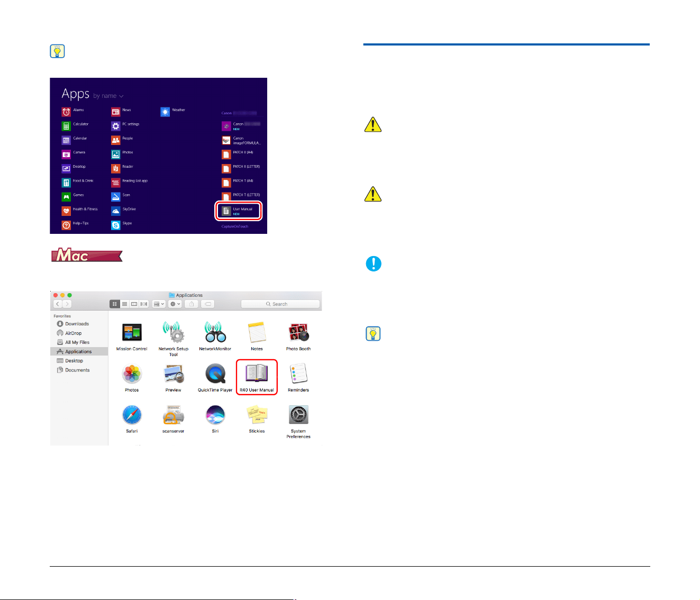The width and height of the screenshot is (700, 600).
Task: Open the Reading List app
Action: (x=130, y=183)
